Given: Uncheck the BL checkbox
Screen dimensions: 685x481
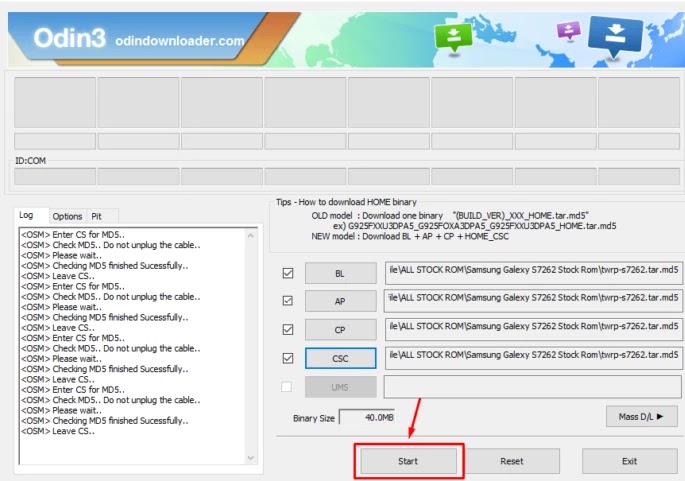Looking at the screenshot, I should pos(288,273).
